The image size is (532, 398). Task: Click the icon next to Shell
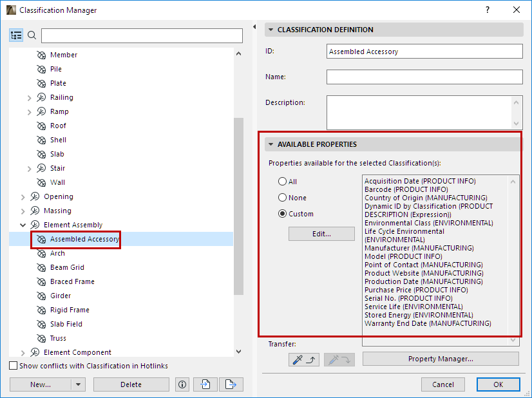[x=41, y=140]
